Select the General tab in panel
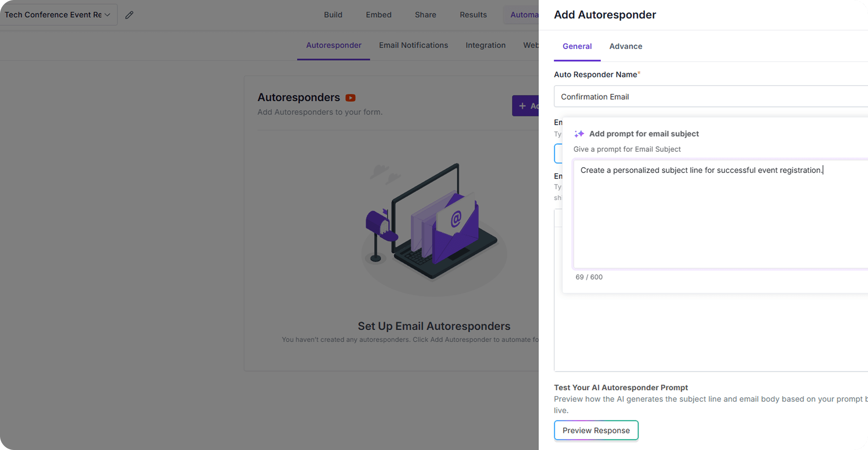The width and height of the screenshot is (868, 450). 577,46
